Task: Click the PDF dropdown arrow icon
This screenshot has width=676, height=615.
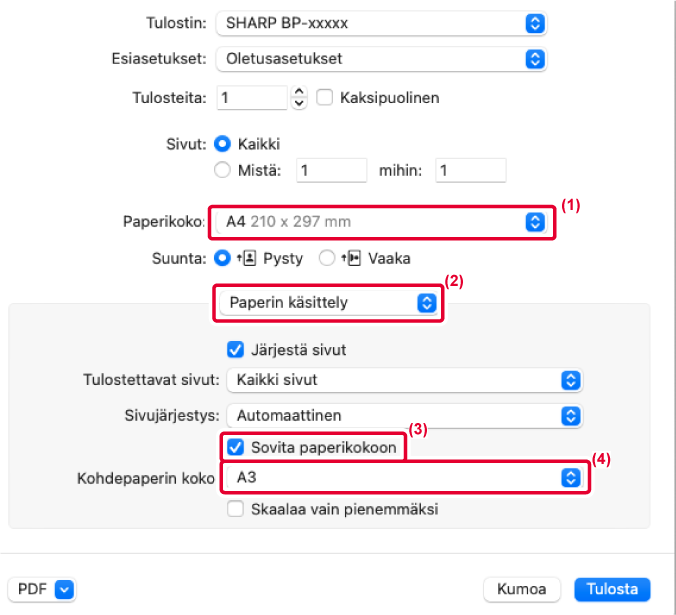Action: [x=64, y=589]
